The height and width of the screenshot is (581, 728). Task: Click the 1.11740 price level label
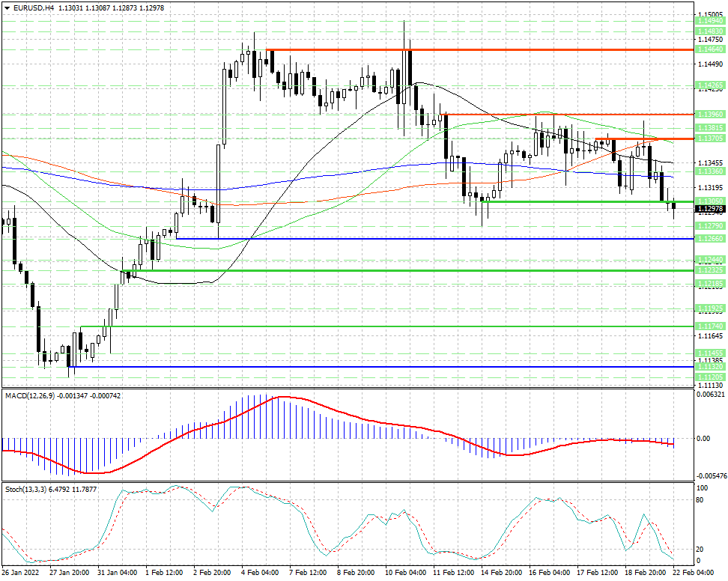click(710, 326)
